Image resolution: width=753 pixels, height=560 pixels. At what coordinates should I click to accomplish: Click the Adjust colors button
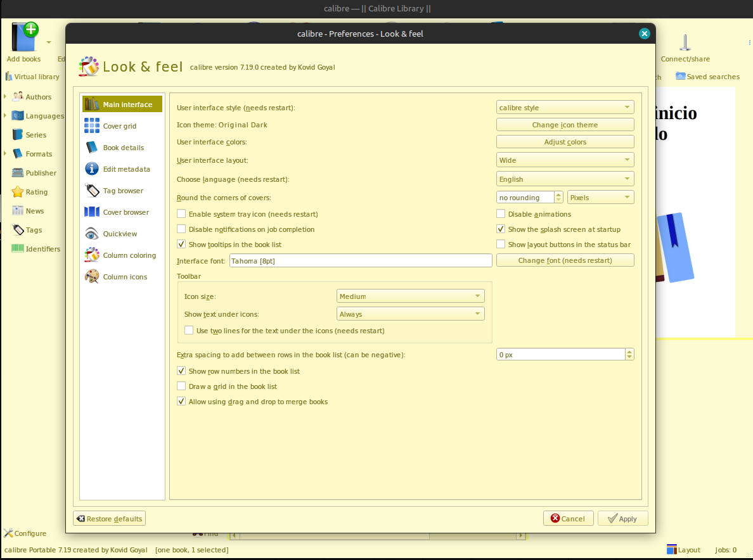click(565, 142)
